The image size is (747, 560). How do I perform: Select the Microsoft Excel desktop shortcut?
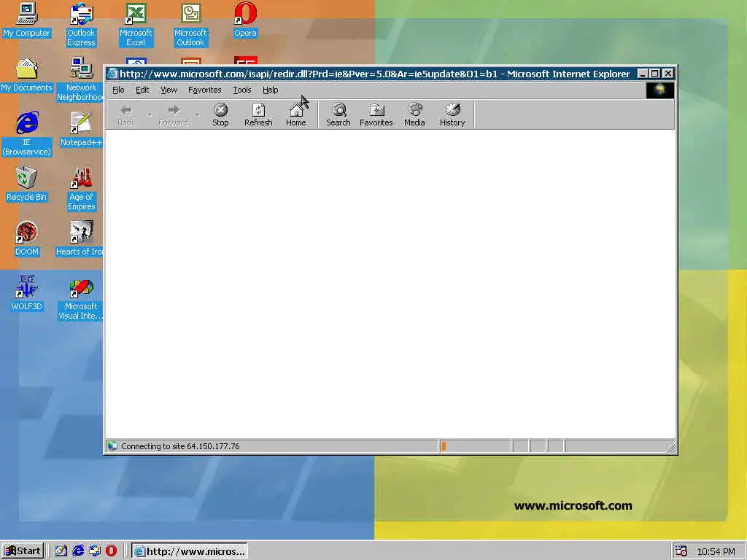pos(136,25)
